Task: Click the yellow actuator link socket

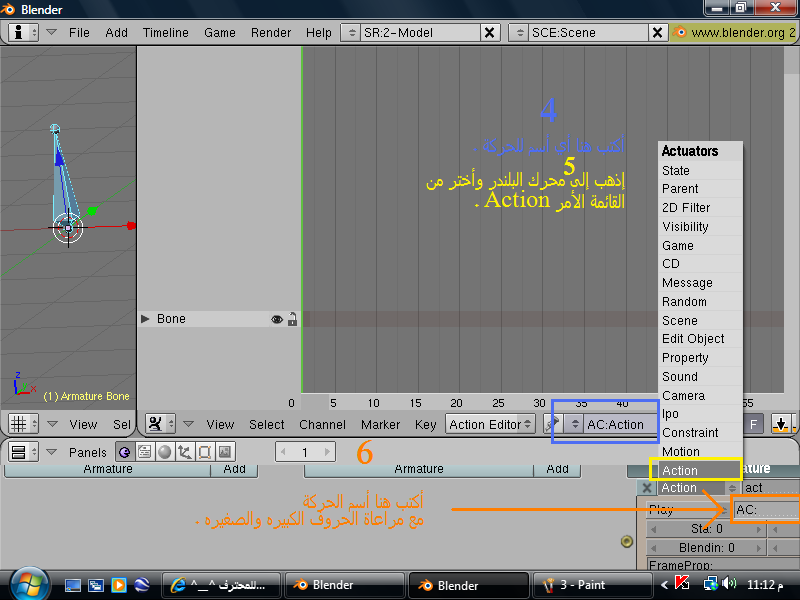Action: click(627, 541)
